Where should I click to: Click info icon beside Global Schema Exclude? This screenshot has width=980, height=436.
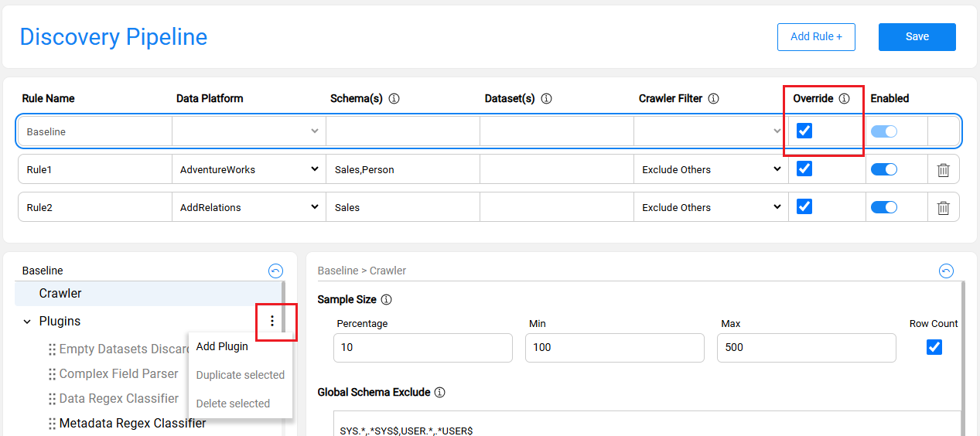(440, 393)
